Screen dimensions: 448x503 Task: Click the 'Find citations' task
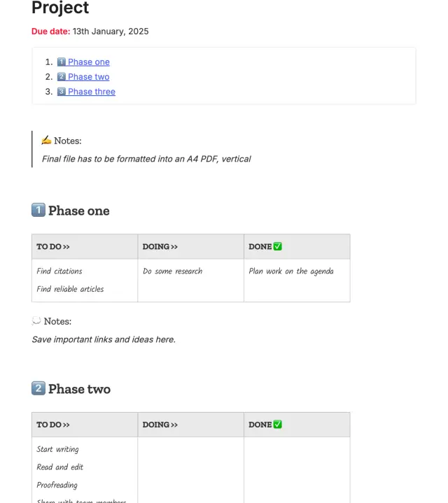tap(59, 271)
